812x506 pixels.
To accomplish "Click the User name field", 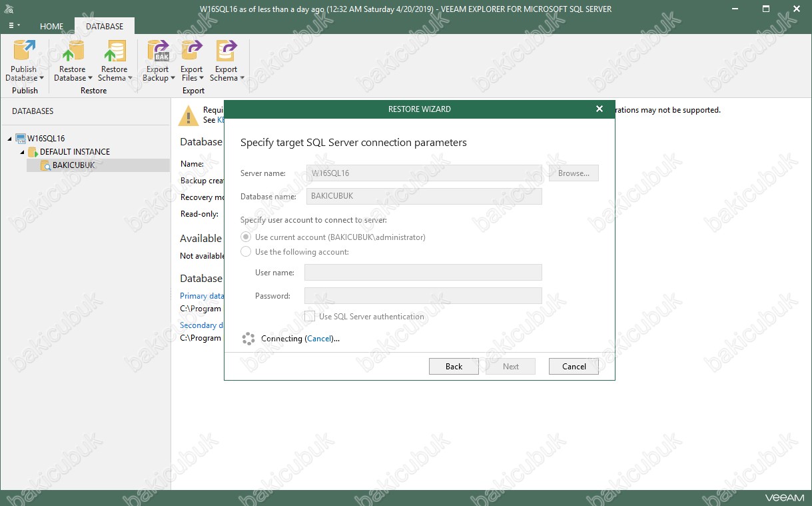I will pos(423,272).
